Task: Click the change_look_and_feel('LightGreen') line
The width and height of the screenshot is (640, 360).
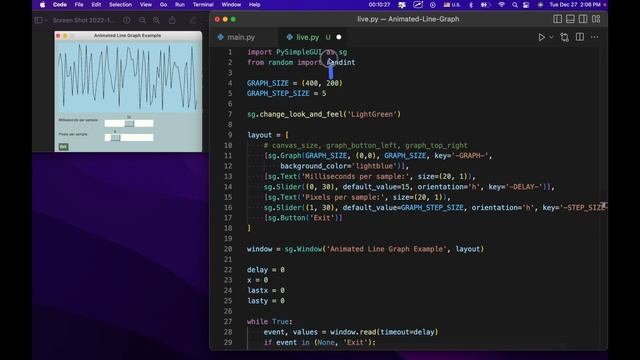Action: (x=324, y=114)
